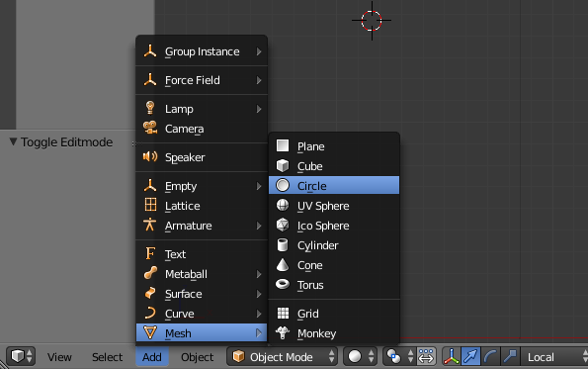Click the Text 'F' icon
The height and width of the screenshot is (369, 588).
pyautogui.click(x=150, y=253)
